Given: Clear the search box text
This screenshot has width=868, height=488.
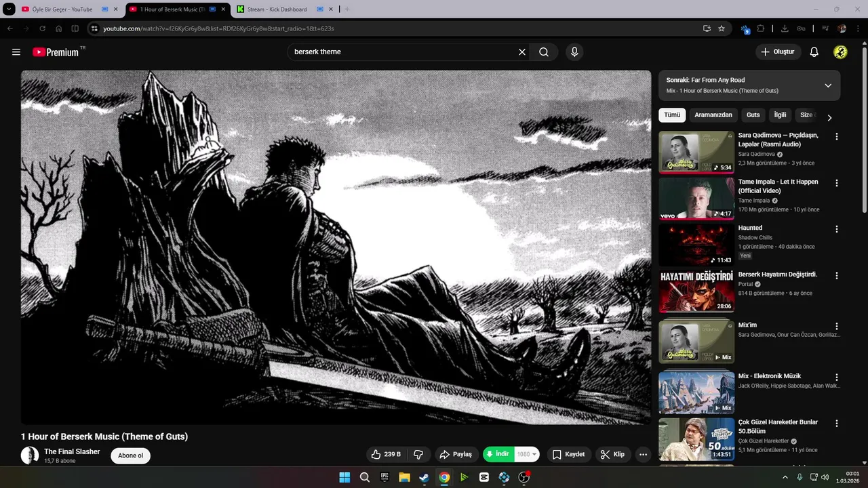Looking at the screenshot, I should point(522,52).
